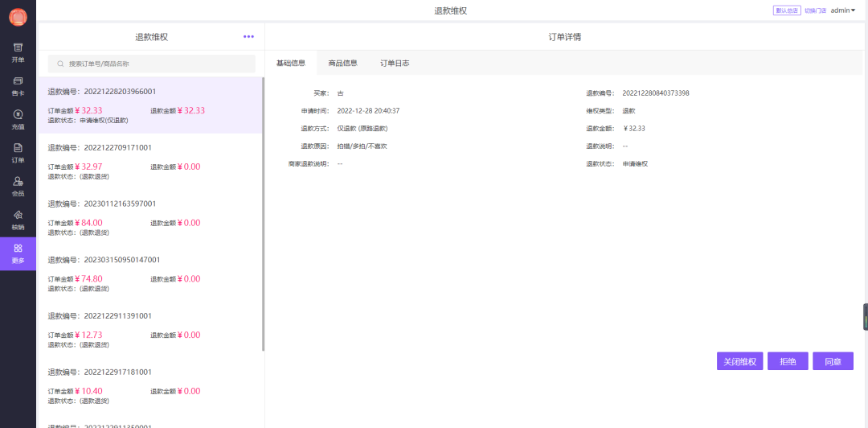Click the 关闭维权 button

(x=740, y=361)
